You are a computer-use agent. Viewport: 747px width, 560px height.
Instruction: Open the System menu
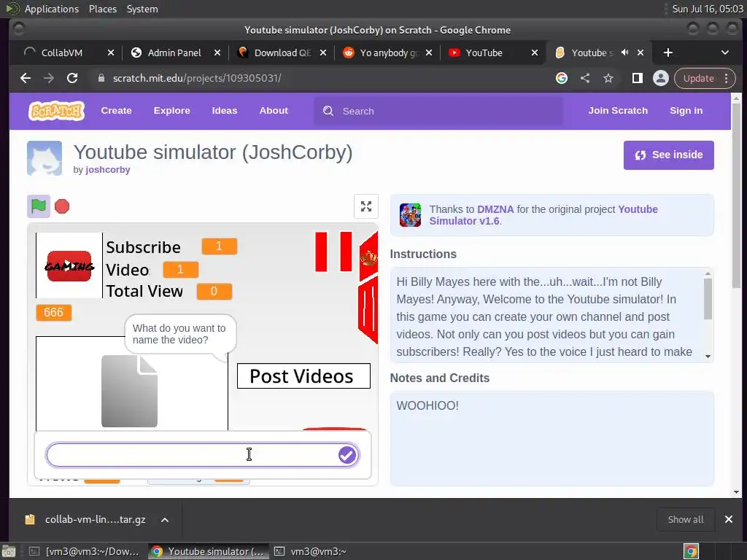(x=142, y=9)
